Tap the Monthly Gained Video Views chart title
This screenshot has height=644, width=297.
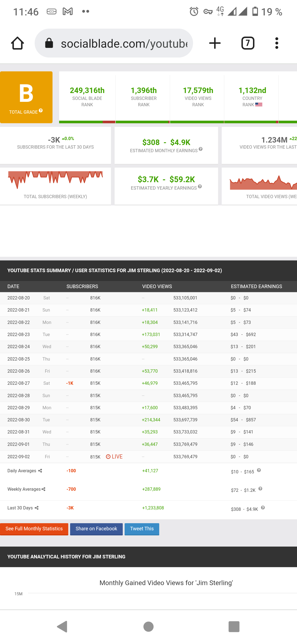point(166,583)
